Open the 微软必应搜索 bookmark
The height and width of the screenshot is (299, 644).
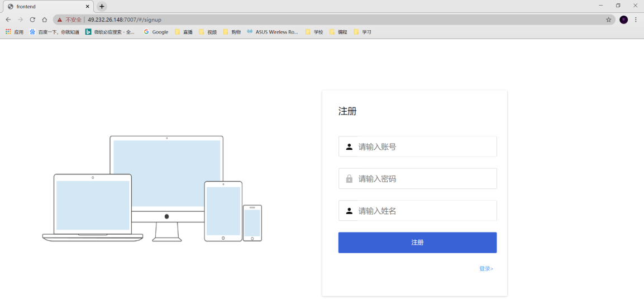tap(110, 32)
